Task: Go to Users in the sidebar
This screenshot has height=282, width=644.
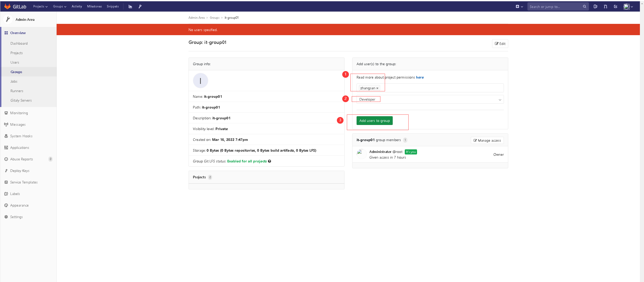Action: 15,62
